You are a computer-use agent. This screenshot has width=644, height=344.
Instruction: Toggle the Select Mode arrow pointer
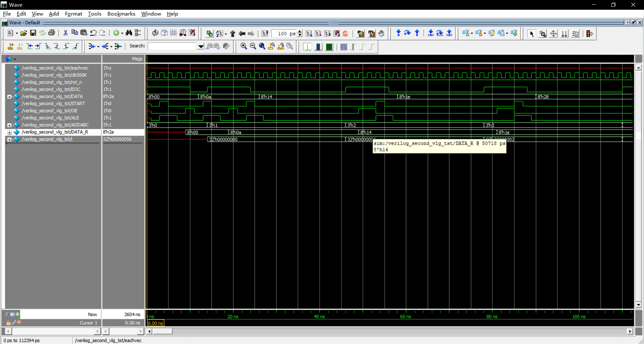click(x=532, y=34)
